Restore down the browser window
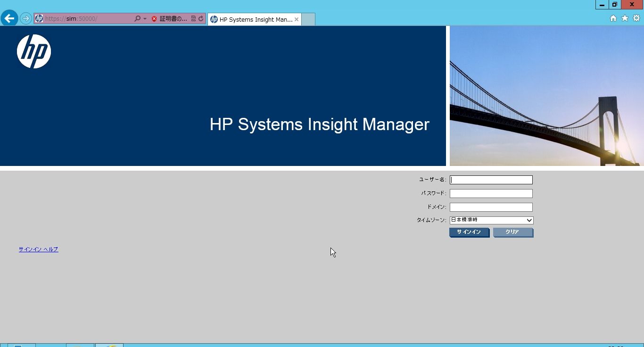 tap(615, 5)
